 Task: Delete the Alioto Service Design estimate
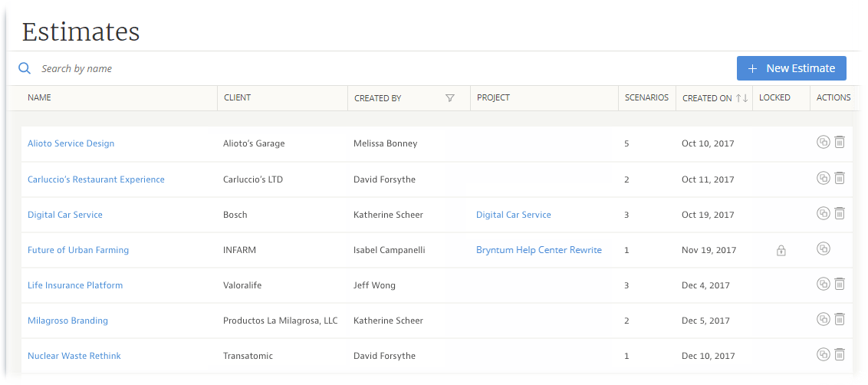coord(840,143)
